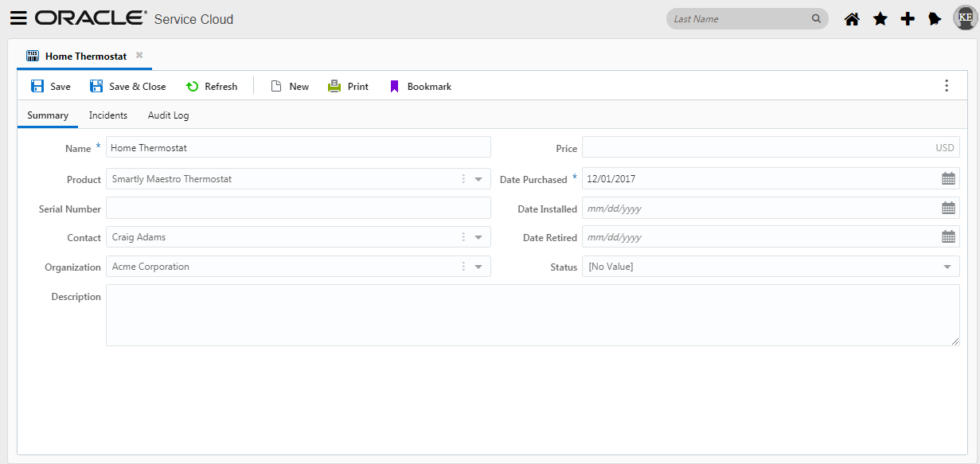Expand the Organization dropdown arrow
The image size is (980, 464).
[x=479, y=266]
